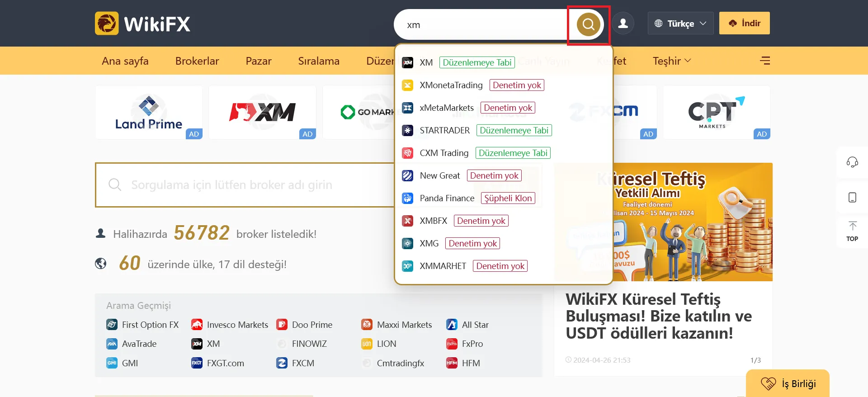This screenshot has width=868, height=397.
Task: Select XMonetaTrading suggestion
Action: click(504, 85)
